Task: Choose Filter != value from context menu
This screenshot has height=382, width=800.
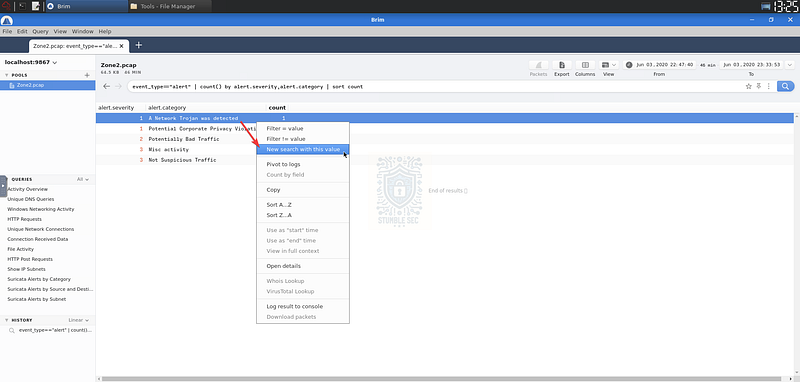Action: pos(303,139)
